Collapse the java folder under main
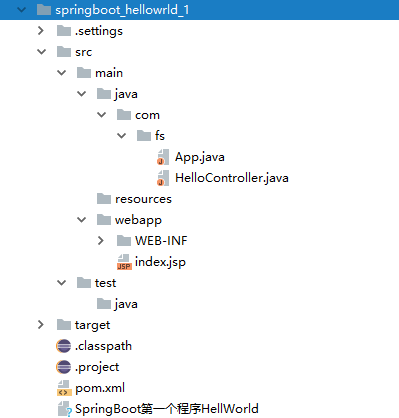Screen dimensions: 399x418 (82, 94)
